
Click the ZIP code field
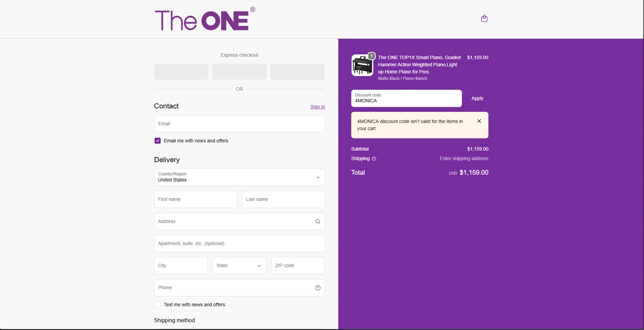coord(298,266)
